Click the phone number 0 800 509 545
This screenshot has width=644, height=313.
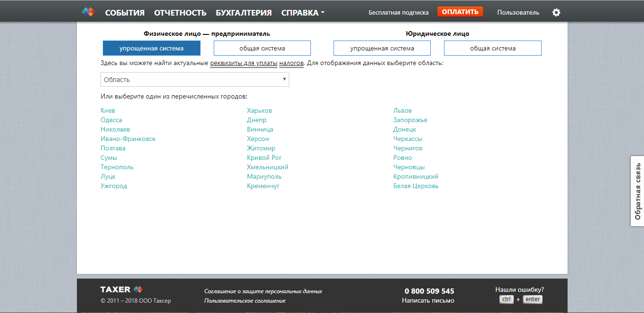429,291
